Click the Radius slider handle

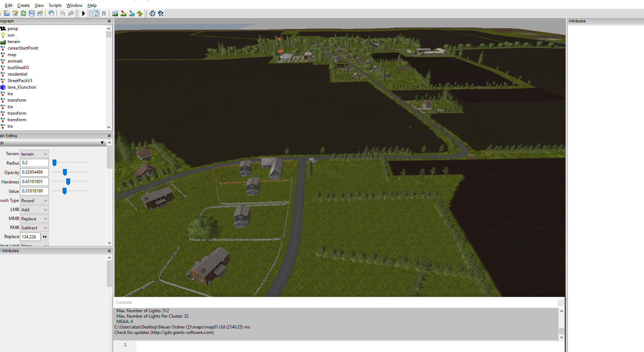pyautogui.click(x=54, y=163)
